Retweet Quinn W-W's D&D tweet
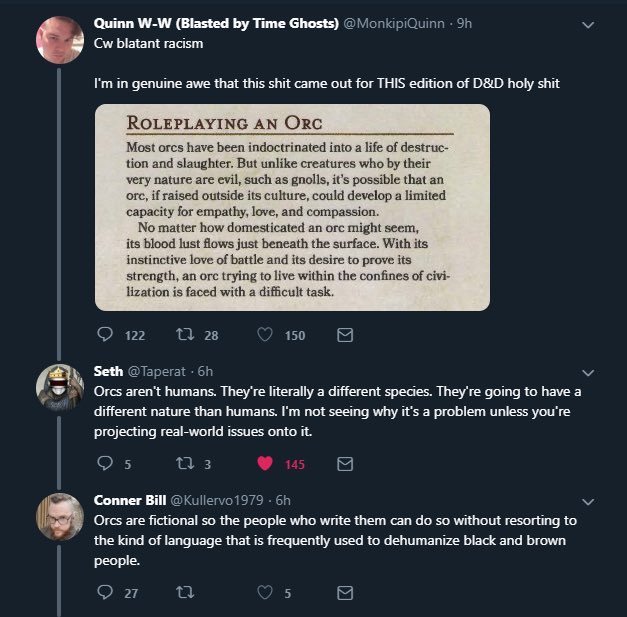This screenshot has height=617, width=627. coord(184,336)
